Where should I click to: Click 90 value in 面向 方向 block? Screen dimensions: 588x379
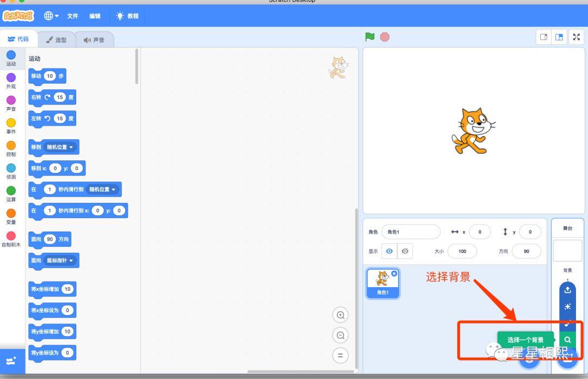tap(50, 239)
